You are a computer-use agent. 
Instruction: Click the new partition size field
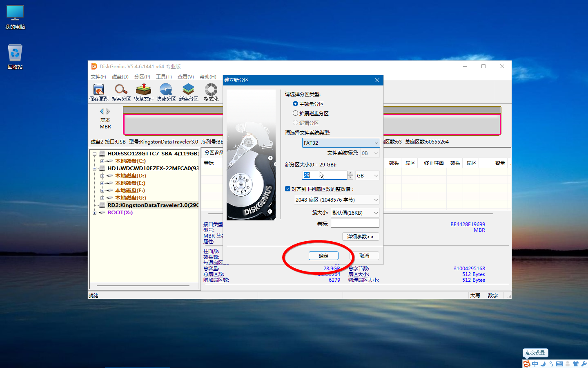[x=325, y=175]
